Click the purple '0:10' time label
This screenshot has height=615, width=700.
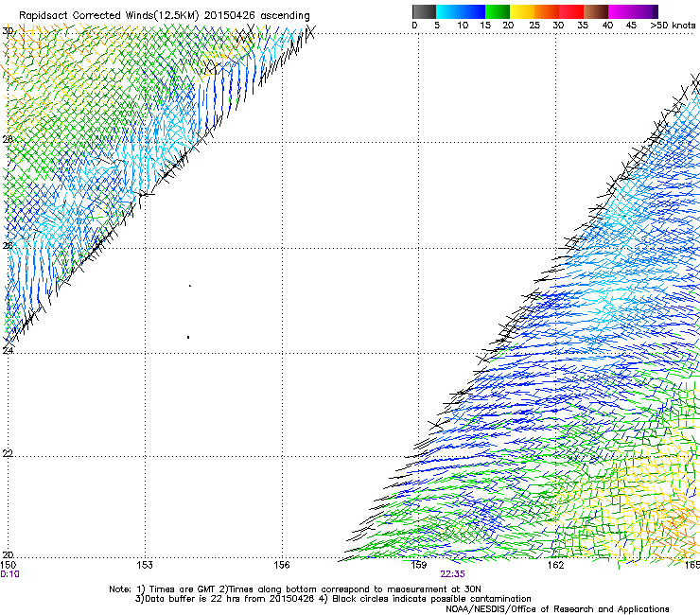[x=9, y=574]
